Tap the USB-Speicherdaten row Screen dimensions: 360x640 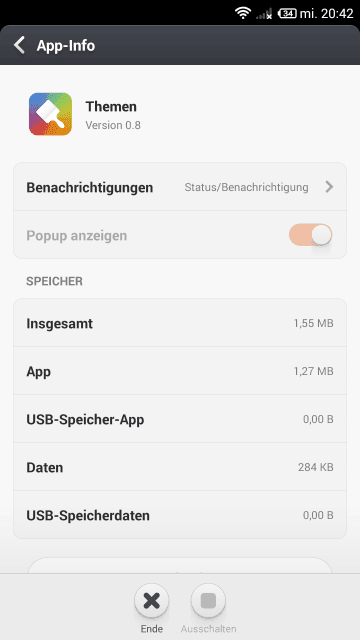[180, 515]
